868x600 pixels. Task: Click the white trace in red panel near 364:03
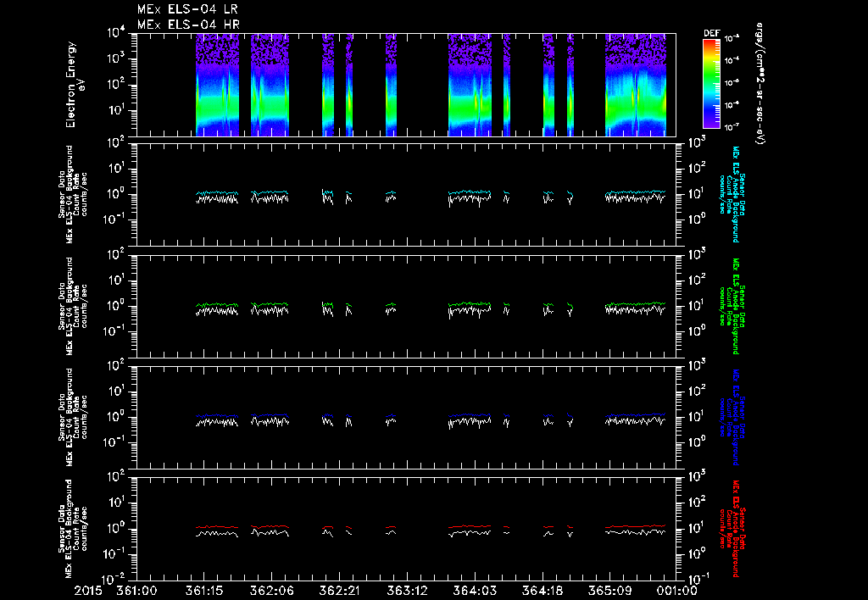[x=470, y=533]
